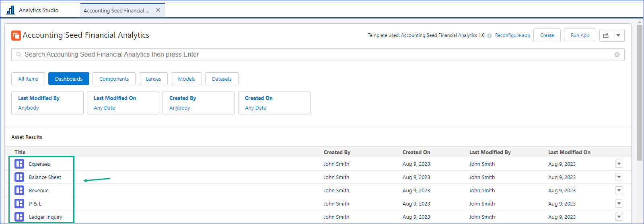This screenshot has height=224, width=644.
Task: Click the P & L dashboard icon
Action: (19, 204)
